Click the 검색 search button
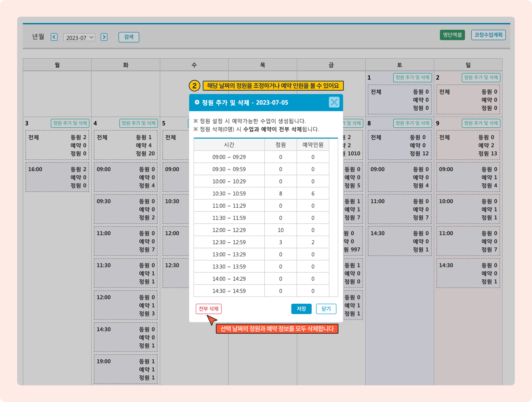The image size is (532, 402). tap(129, 37)
